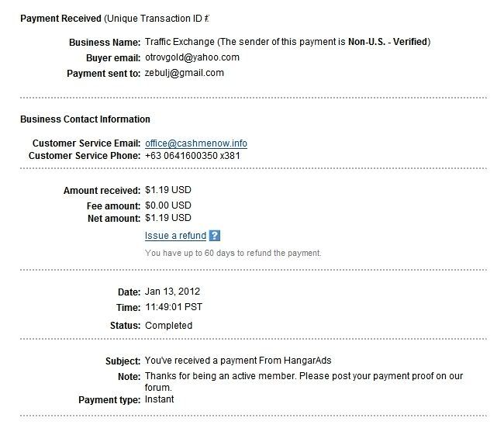Click the Traffic Exchange business name
The width and height of the screenshot is (504, 442).
180,42
